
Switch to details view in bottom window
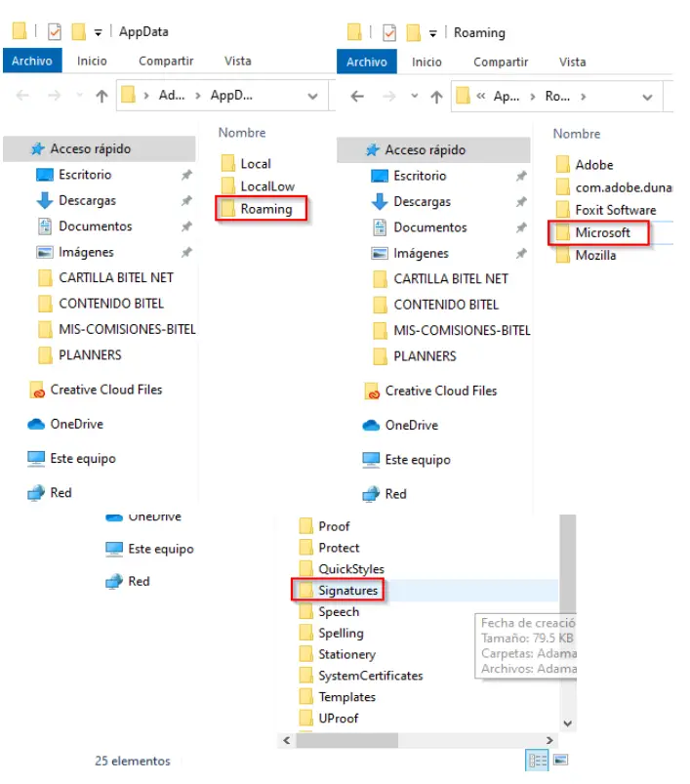click(x=537, y=761)
